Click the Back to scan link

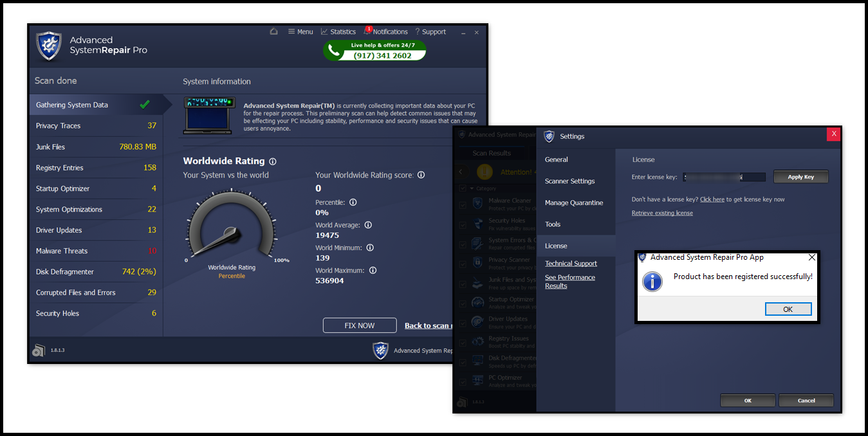click(x=428, y=325)
